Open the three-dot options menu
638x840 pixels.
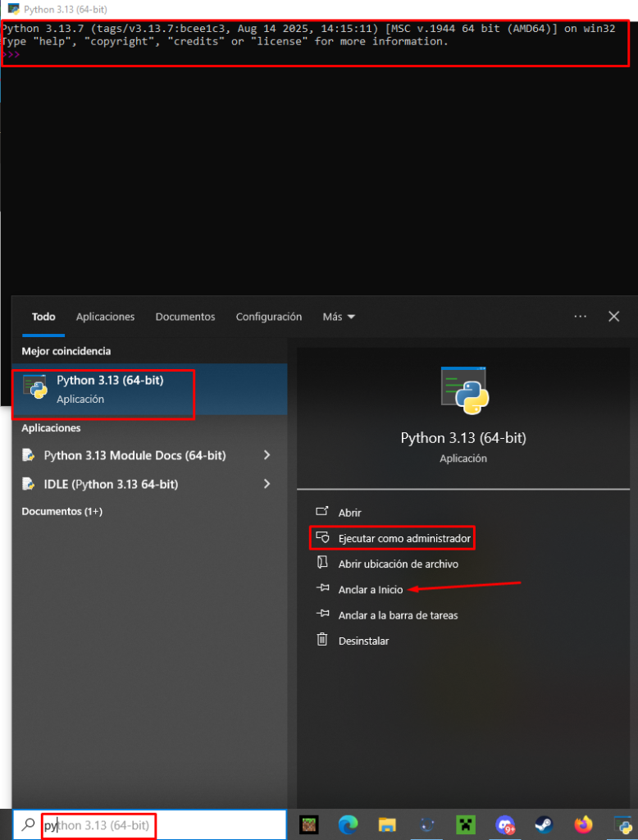click(x=581, y=317)
